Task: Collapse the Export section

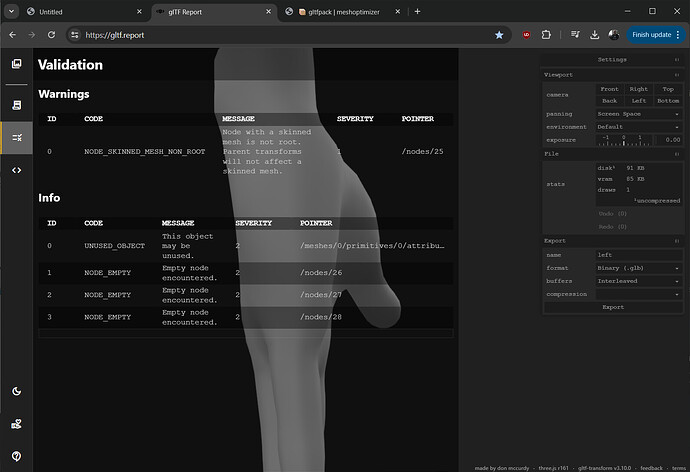Action: [x=677, y=241]
